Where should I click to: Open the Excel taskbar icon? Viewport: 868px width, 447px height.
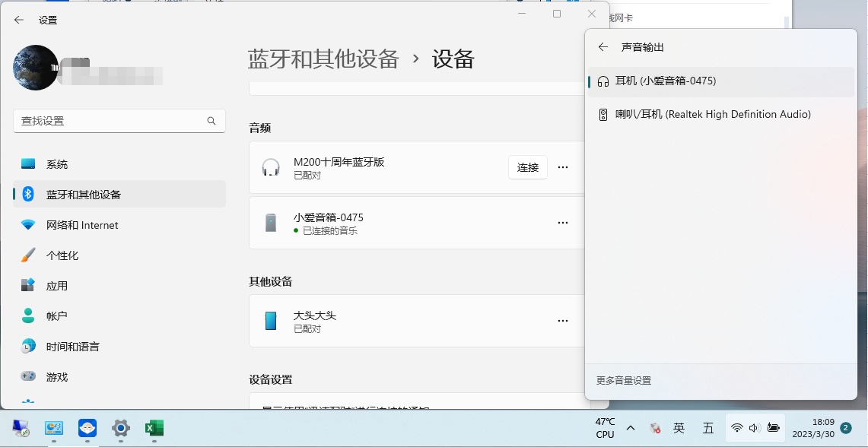coord(154,429)
